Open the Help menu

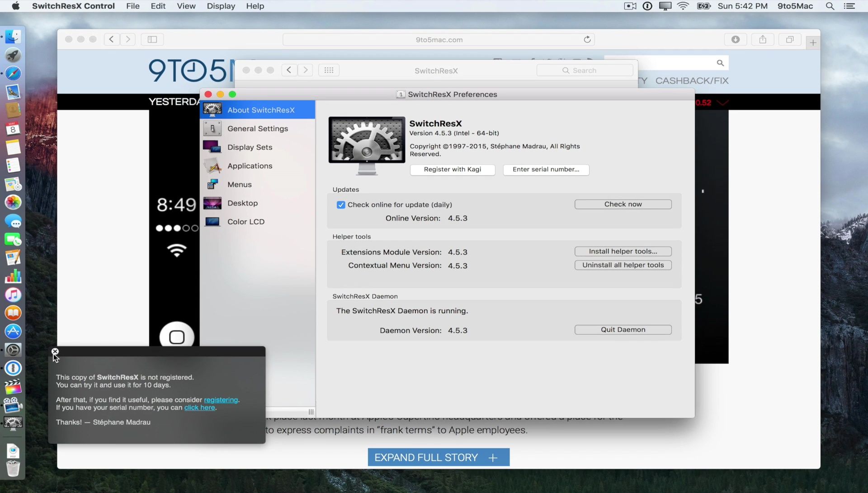tap(255, 6)
